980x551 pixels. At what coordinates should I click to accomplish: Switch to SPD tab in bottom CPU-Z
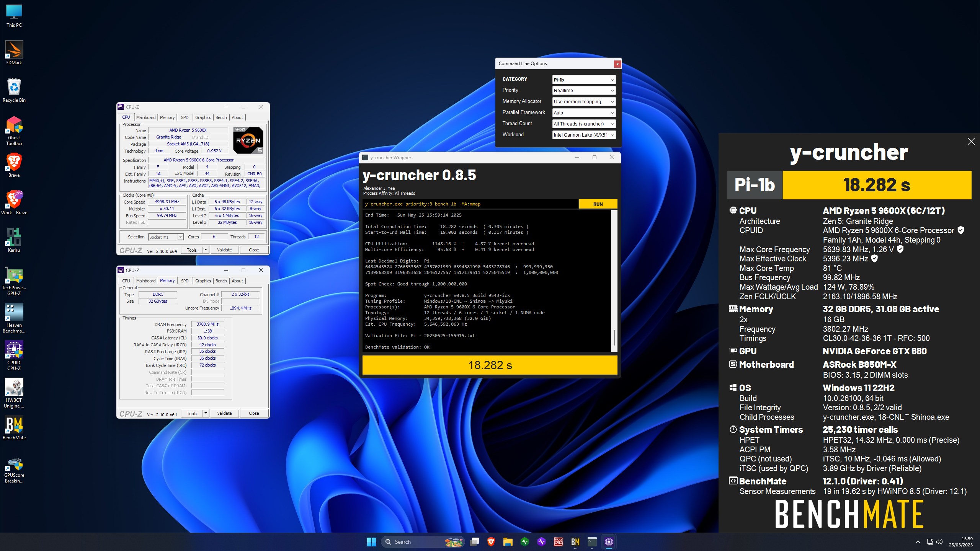pos(185,281)
